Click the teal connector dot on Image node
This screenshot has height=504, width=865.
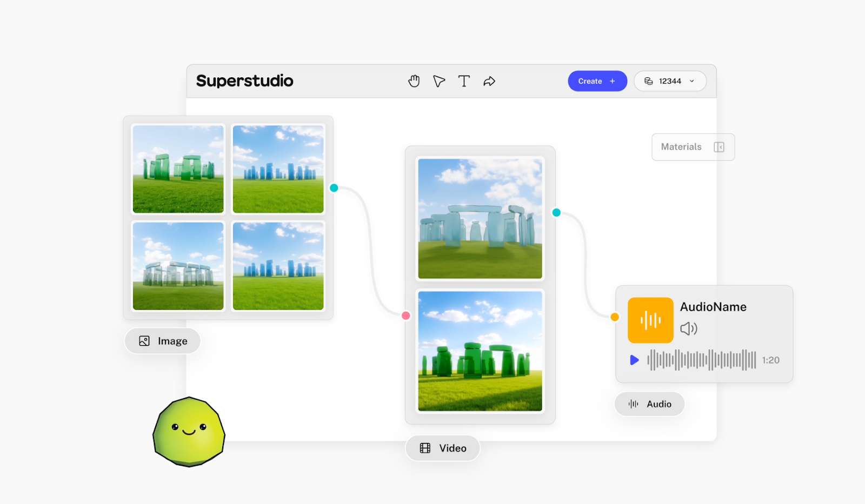334,188
